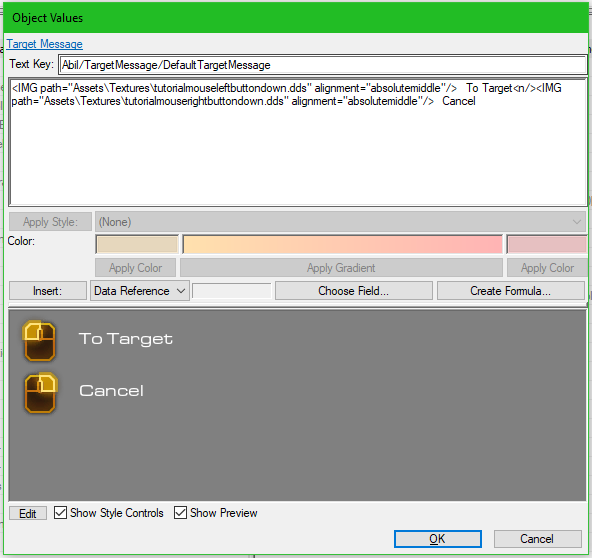592x558 pixels.
Task: Pick the right pink color swatch
Action: pyautogui.click(x=547, y=244)
